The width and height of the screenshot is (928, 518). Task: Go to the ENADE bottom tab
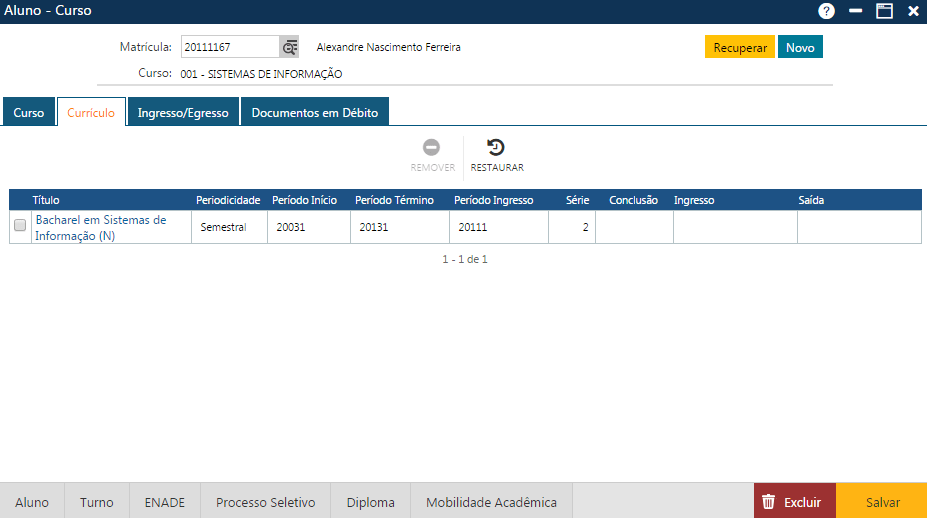pos(165,502)
